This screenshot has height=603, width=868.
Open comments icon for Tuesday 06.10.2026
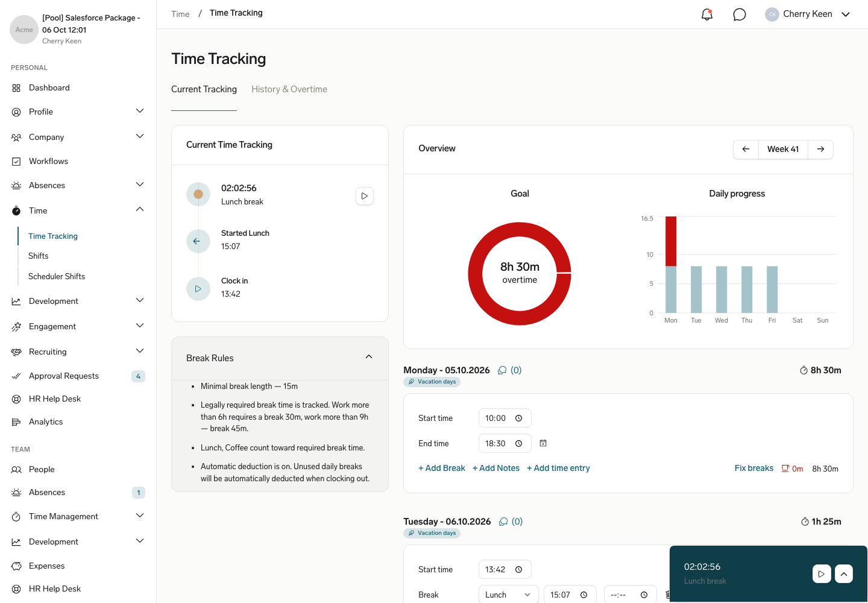tap(503, 522)
